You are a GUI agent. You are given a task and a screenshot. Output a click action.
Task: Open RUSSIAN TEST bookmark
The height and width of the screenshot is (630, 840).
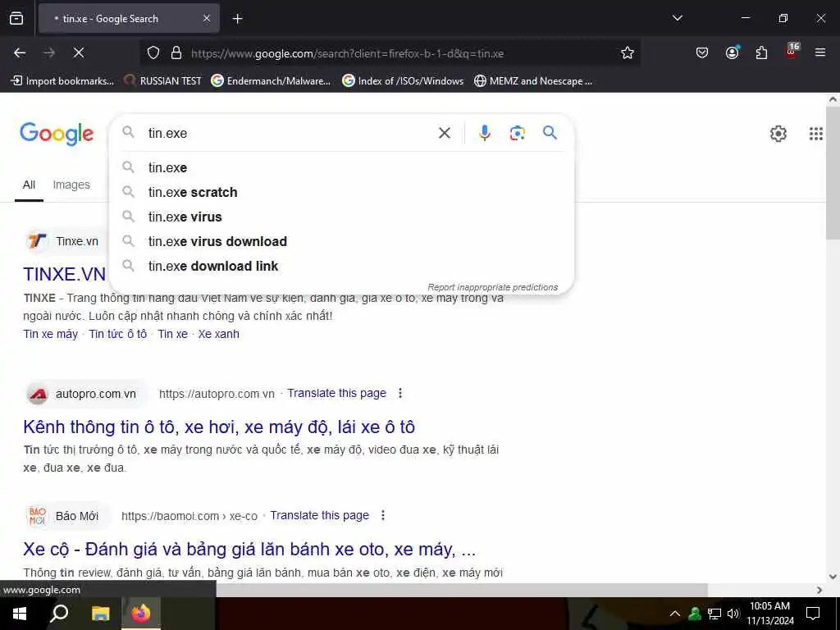tap(163, 81)
